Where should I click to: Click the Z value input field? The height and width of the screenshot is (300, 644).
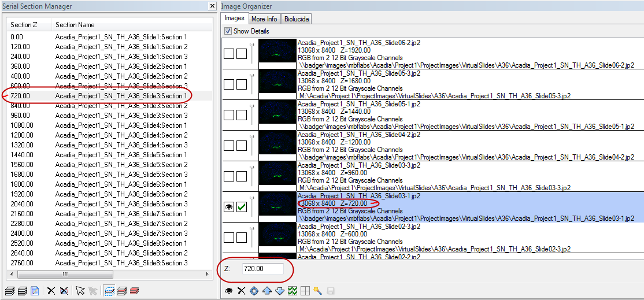[x=262, y=269]
